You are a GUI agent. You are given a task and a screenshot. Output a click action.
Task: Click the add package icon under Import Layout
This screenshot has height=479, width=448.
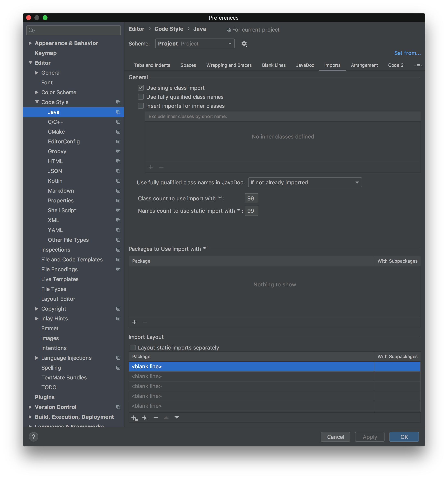(134, 418)
